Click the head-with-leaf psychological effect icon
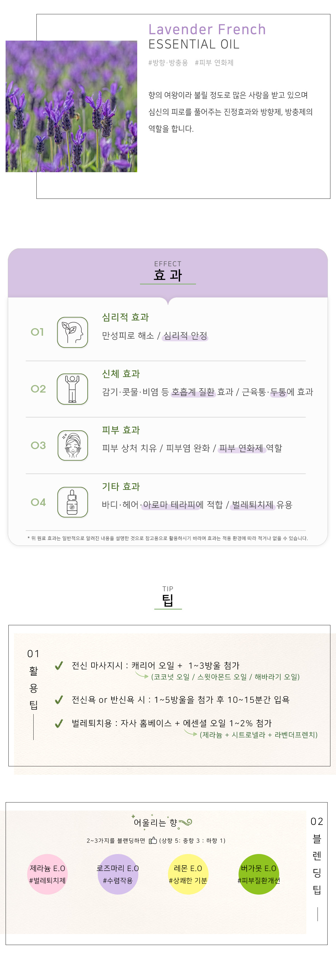This screenshot has width=336, height=980. point(72,332)
